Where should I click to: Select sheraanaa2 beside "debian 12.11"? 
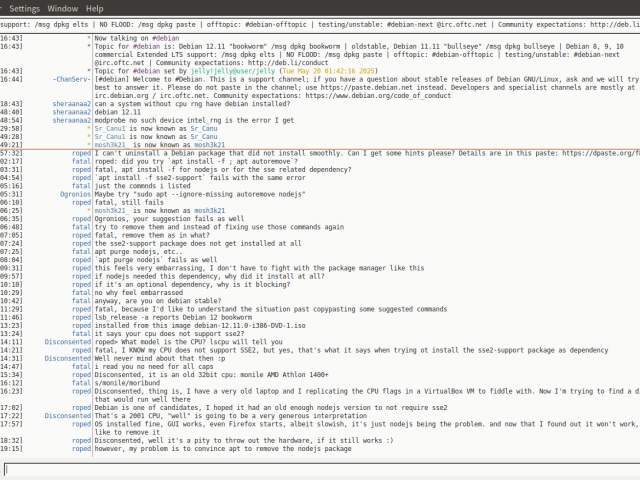point(71,112)
